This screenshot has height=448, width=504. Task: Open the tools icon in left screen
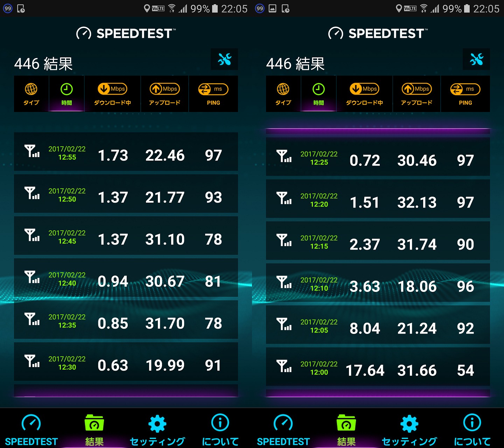(224, 59)
